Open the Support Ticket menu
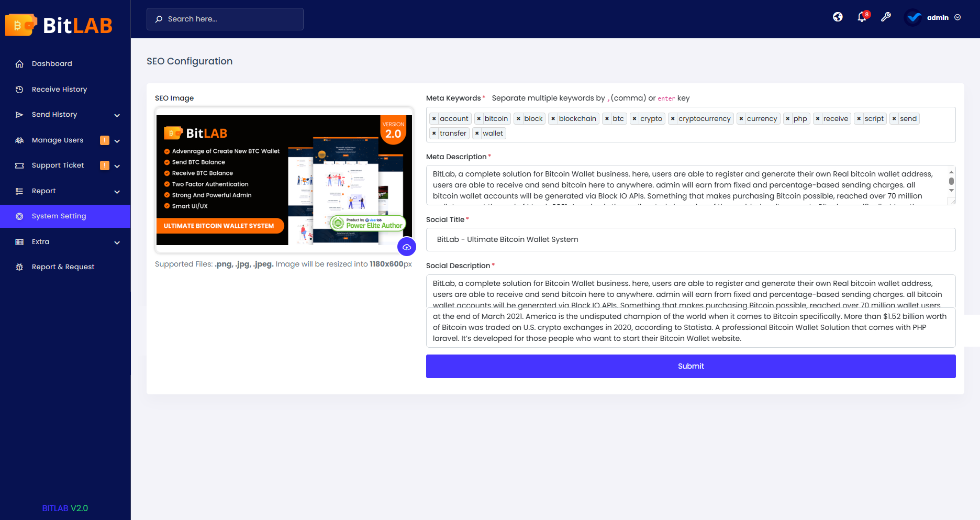 58,165
